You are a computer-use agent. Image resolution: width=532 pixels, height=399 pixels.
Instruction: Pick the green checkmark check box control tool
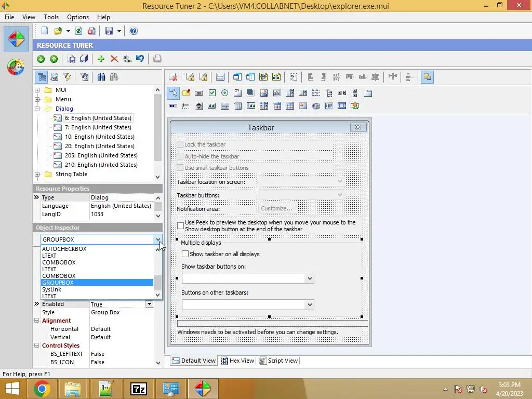point(212,93)
